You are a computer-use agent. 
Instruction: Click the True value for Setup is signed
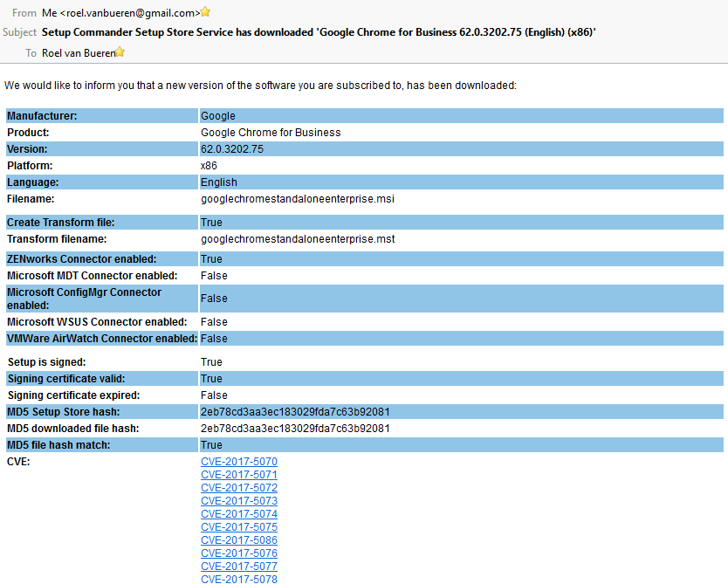click(x=211, y=362)
